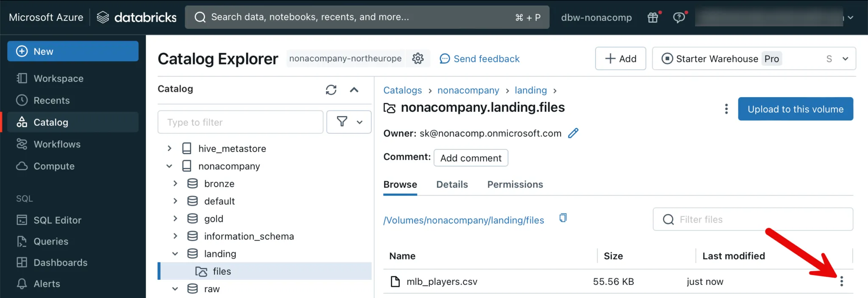Screen dimensions: 868x298
Task: Click the gift box icon in header
Action: 653,17
